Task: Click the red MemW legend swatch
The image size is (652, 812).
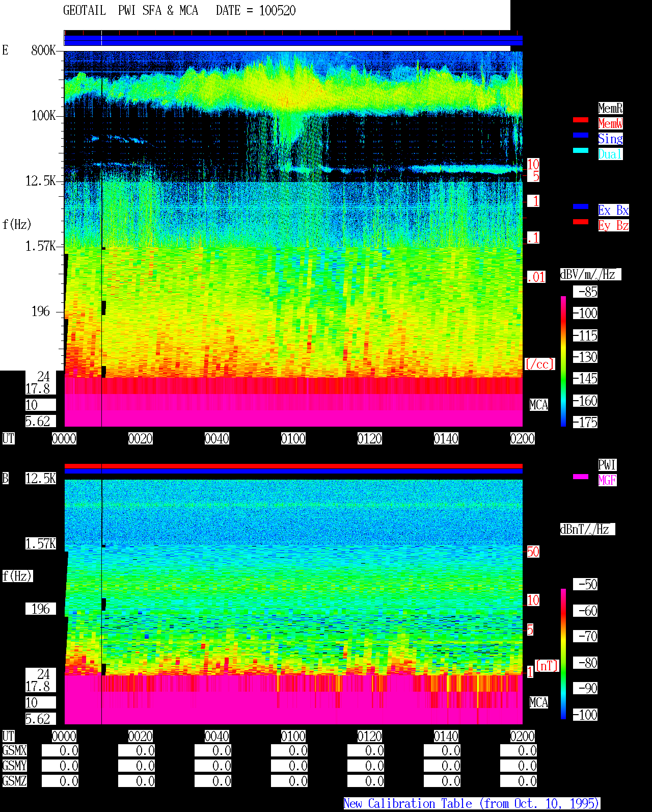Action: (x=581, y=120)
